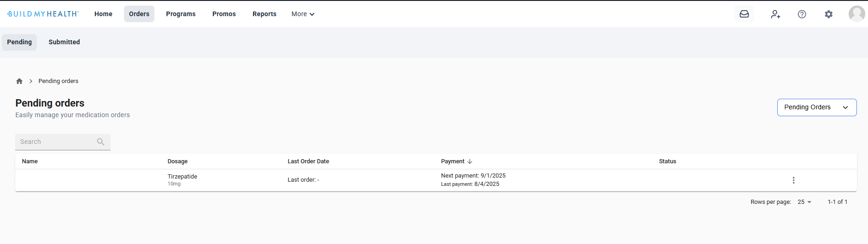Open settings gear icon

click(828, 14)
